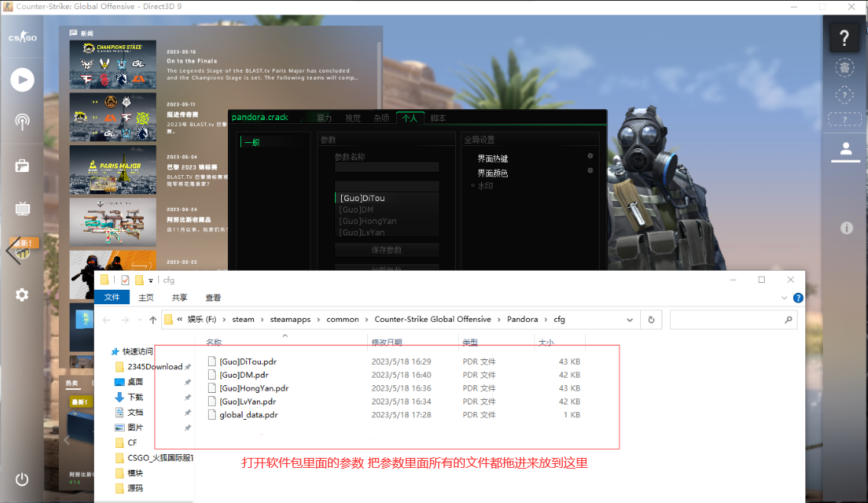
Task: Open the Watch TV icon in the CS:GO sidebar
Action: [x=22, y=209]
